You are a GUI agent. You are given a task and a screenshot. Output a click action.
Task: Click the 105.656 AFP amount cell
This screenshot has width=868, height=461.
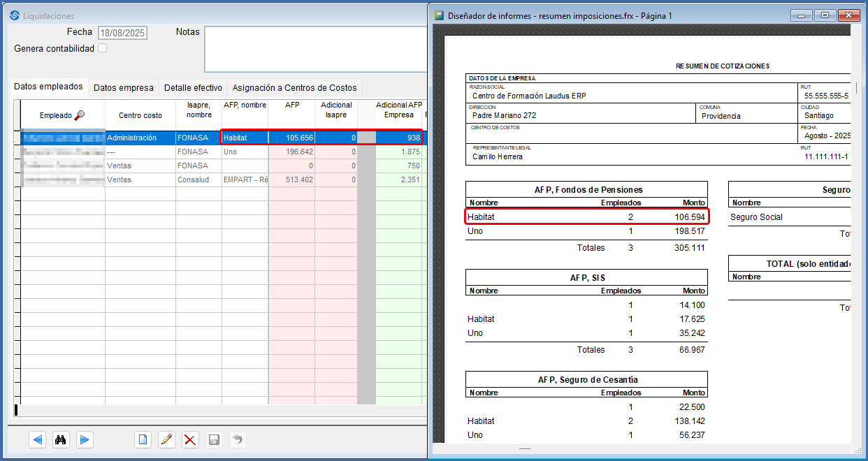click(291, 138)
